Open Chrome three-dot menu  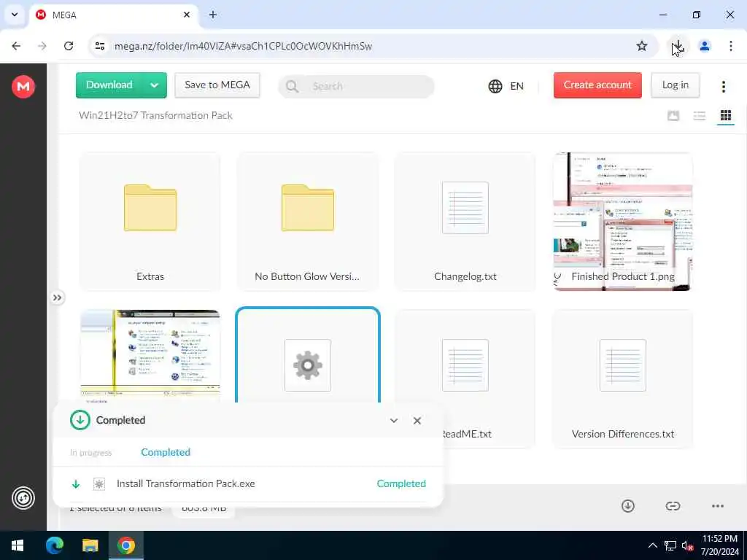point(730,46)
